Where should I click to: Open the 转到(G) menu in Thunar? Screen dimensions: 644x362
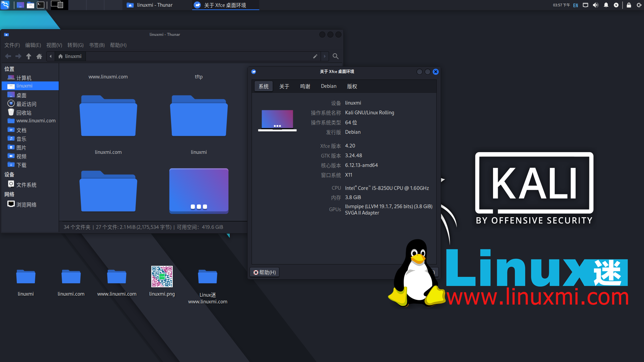(x=75, y=45)
